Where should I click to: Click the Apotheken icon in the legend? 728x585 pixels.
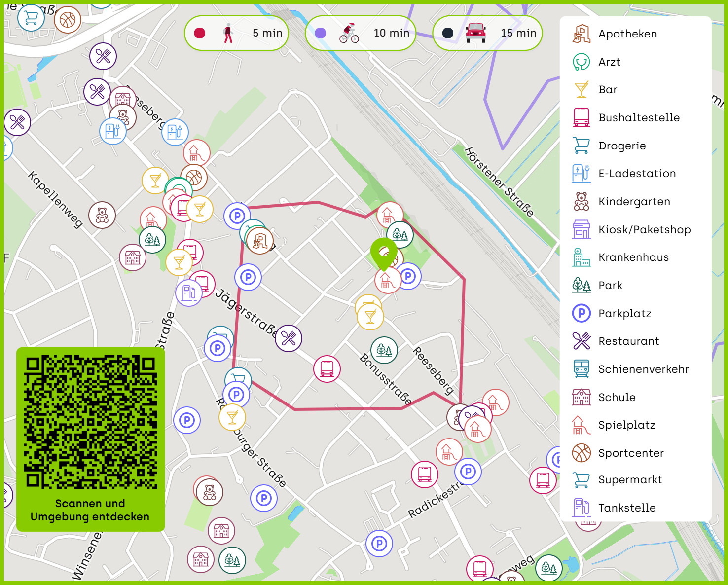tap(582, 34)
